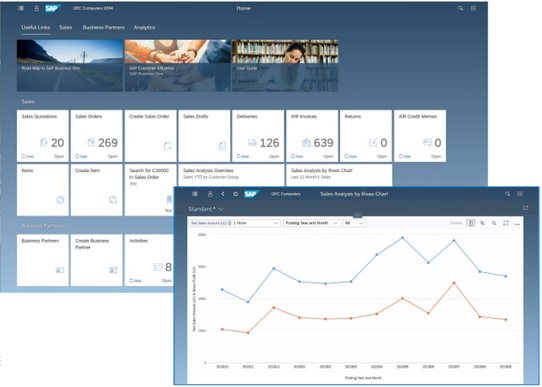Zoom in on the sales chart
Viewport: 542px width, 387px height.
click(482, 223)
